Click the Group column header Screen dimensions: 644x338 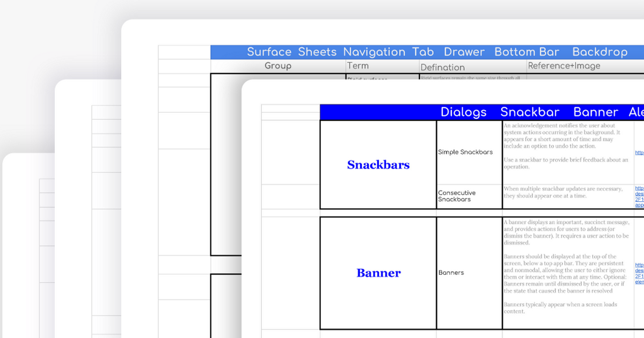click(x=277, y=65)
